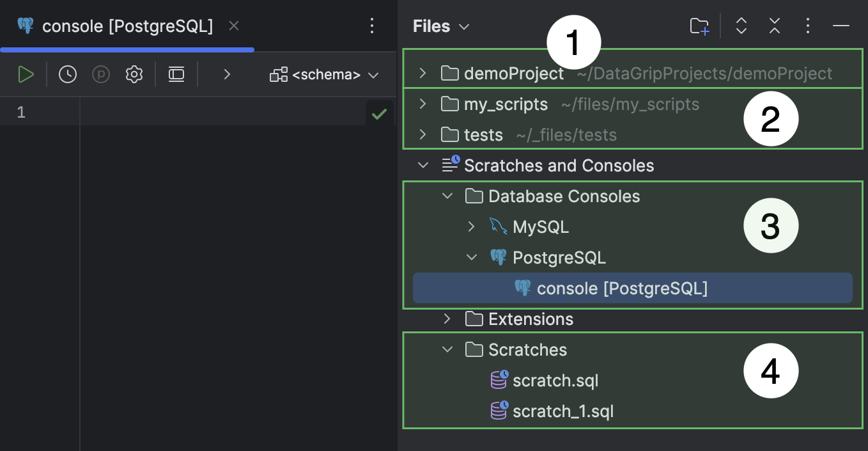Collapse the Scratches and Consoles node
Image resolution: width=868 pixels, height=451 pixels.
click(422, 164)
